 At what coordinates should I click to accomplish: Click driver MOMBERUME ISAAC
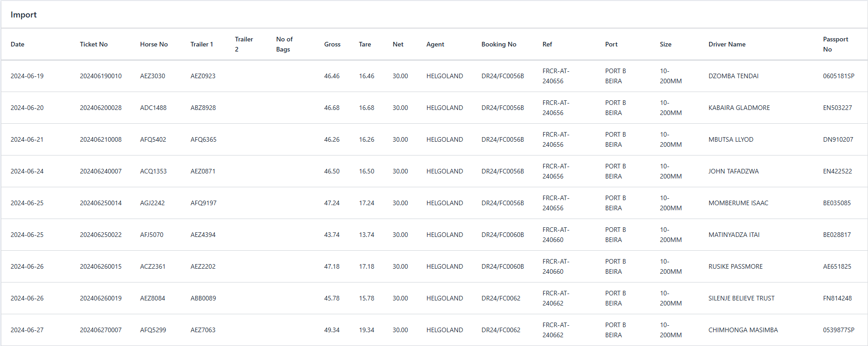[x=738, y=203]
